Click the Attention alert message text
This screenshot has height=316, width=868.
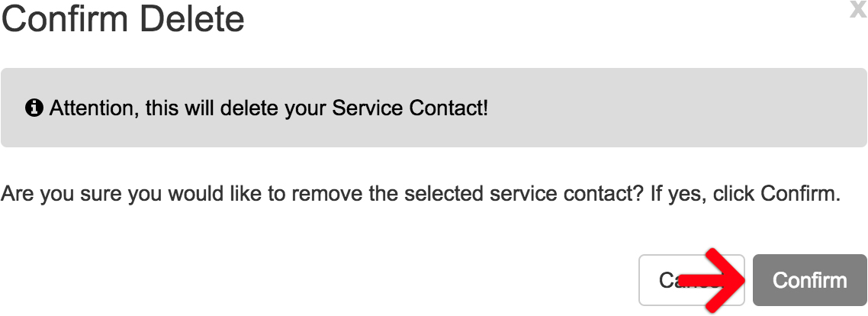(268, 108)
